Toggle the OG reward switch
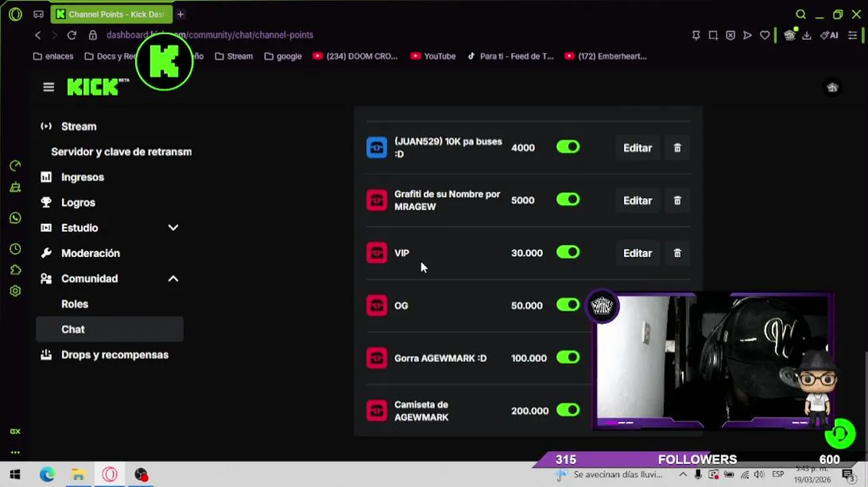The image size is (868, 487). point(568,305)
